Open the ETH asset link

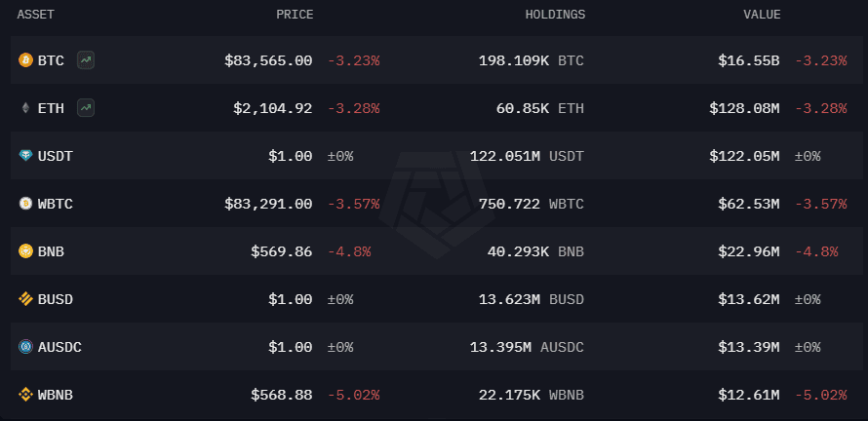coord(51,108)
